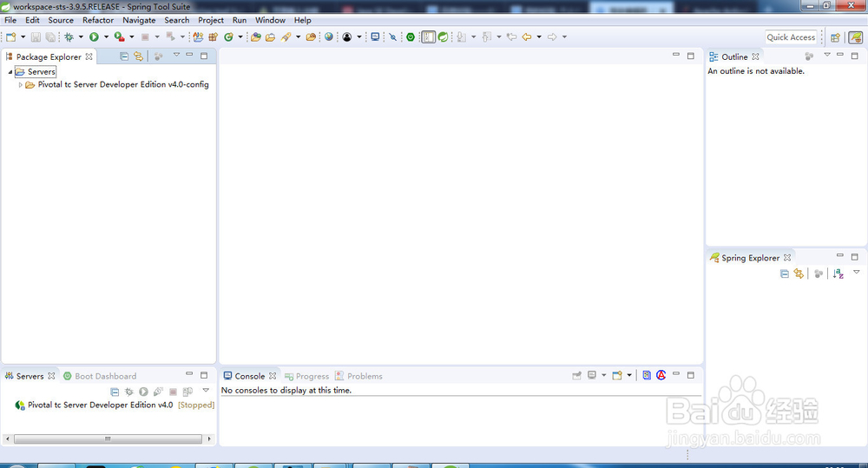The height and width of the screenshot is (468, 868).
Task: Select the Console tab
Action: coord(250,376)
